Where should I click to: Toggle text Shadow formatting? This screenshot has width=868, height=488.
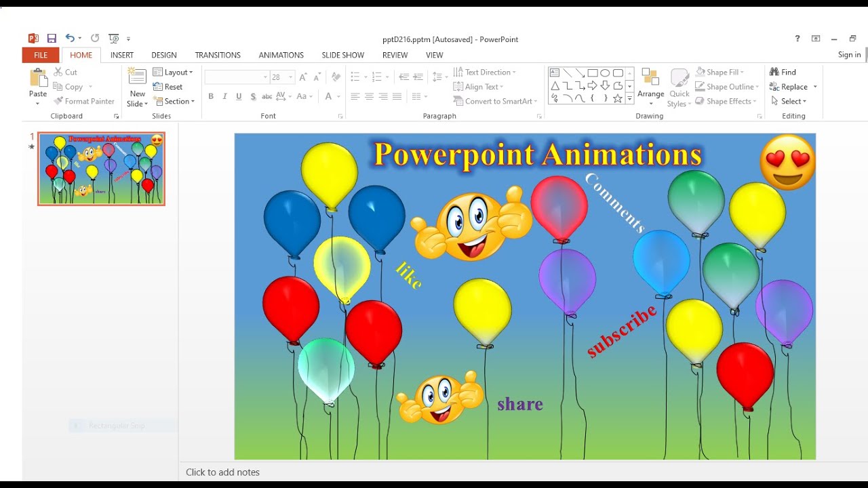pos(253,96)
